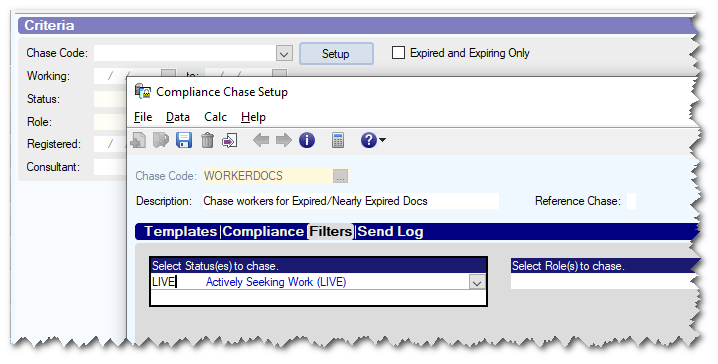Click the LIVE status code cell

coord(178,282)
